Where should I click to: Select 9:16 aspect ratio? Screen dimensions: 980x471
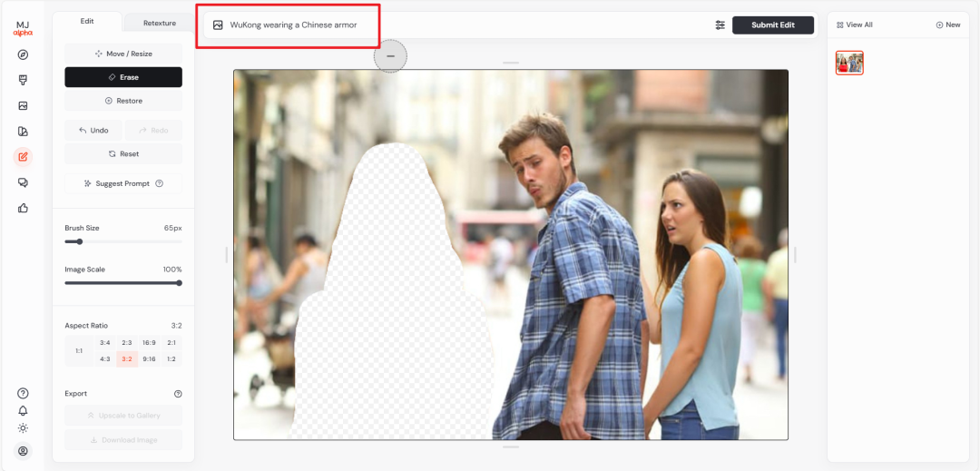pos(150,359)
